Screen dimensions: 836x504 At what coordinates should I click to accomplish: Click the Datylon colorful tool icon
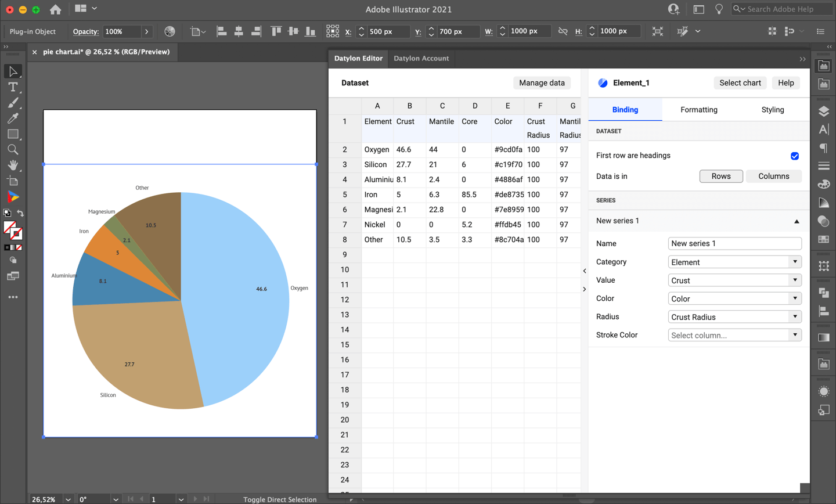[13, 197]
